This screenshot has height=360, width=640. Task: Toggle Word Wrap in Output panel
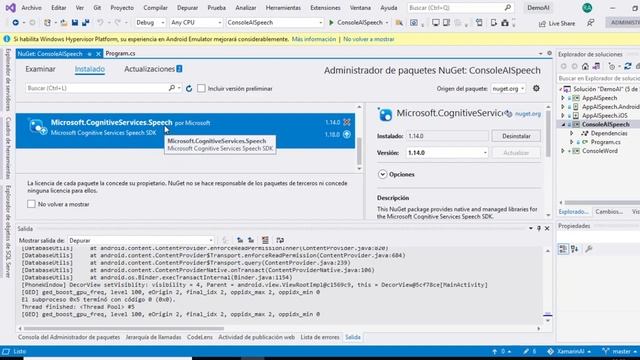coord(280,240)
